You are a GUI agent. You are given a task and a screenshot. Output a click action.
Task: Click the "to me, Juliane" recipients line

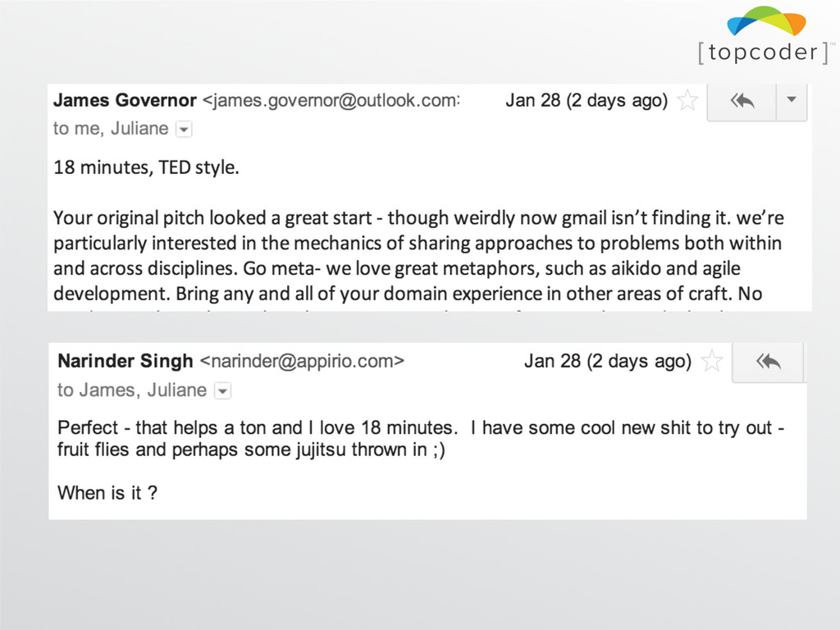(111, 129)
